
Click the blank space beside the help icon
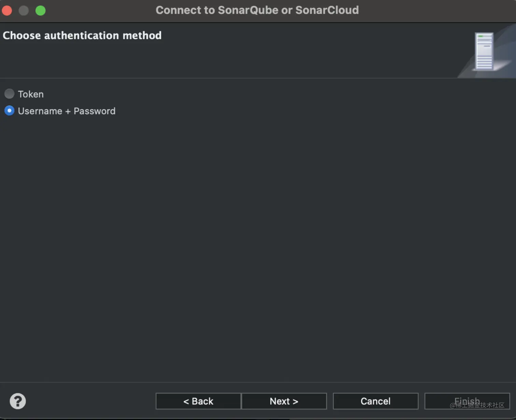[85, 401]
